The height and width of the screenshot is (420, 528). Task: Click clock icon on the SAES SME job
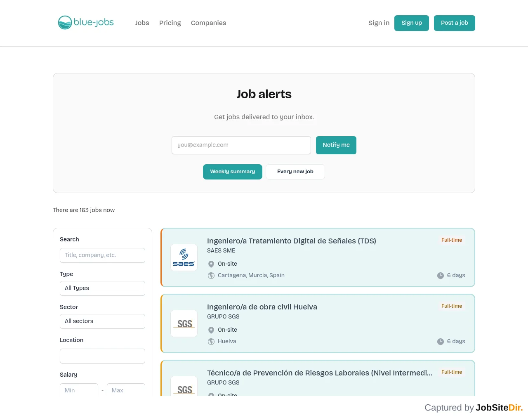point(441,276)
